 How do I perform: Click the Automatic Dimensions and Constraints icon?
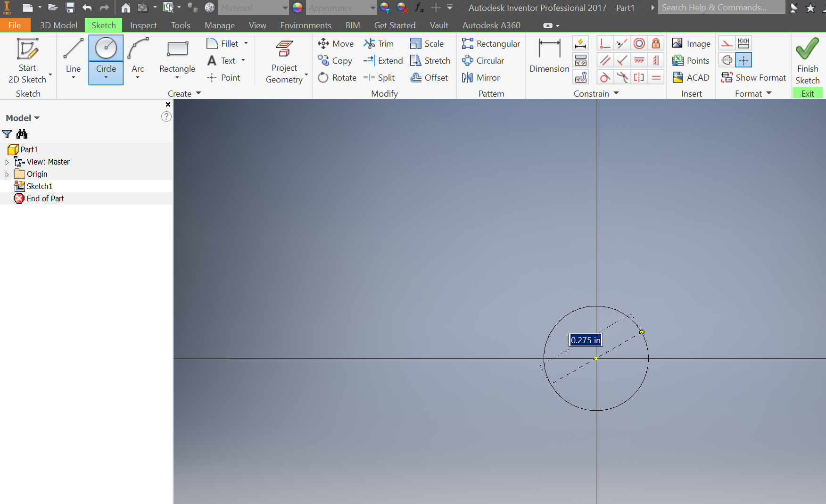click(581, 43)
